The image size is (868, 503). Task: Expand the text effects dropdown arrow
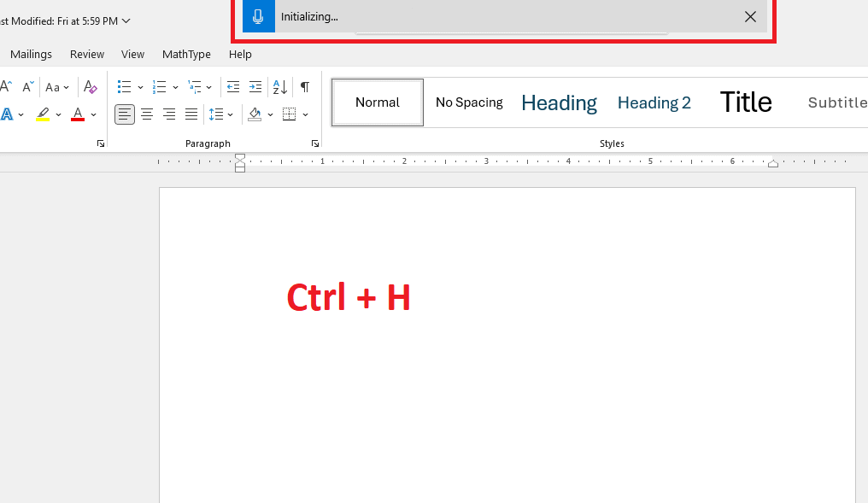tap(21, 114)
